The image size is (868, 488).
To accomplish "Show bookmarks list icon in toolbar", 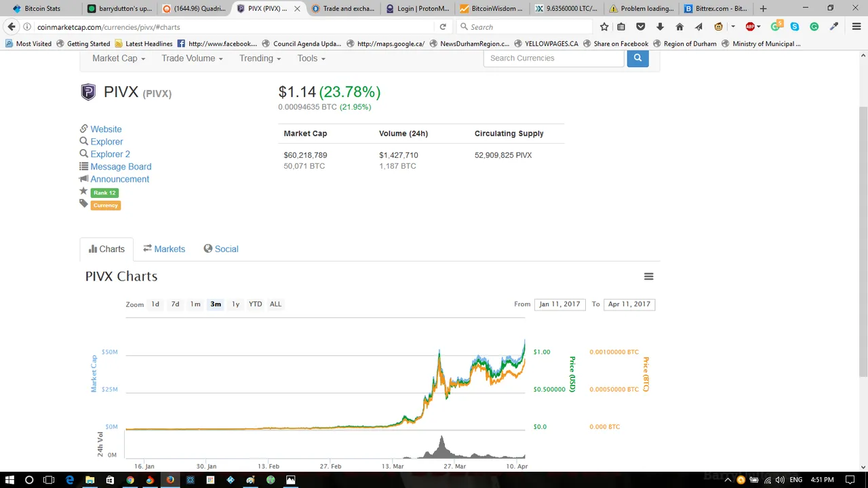I will 622,26.
